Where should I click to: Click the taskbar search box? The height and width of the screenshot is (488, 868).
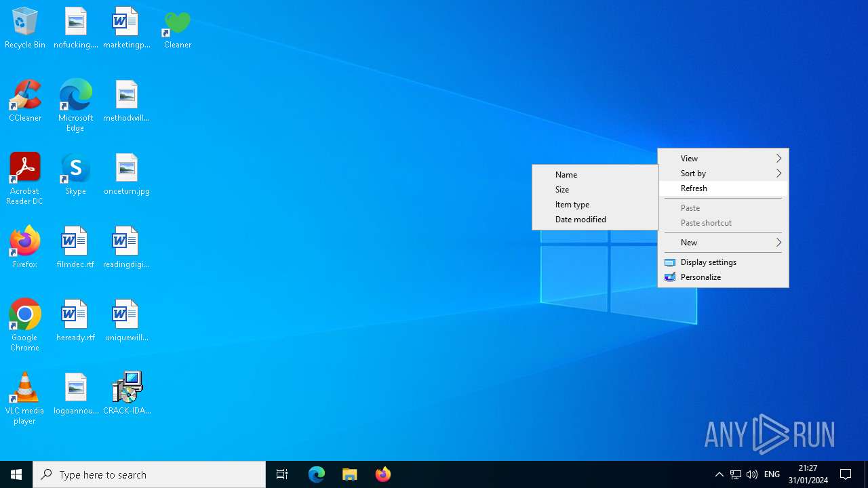tap(149, 474)
